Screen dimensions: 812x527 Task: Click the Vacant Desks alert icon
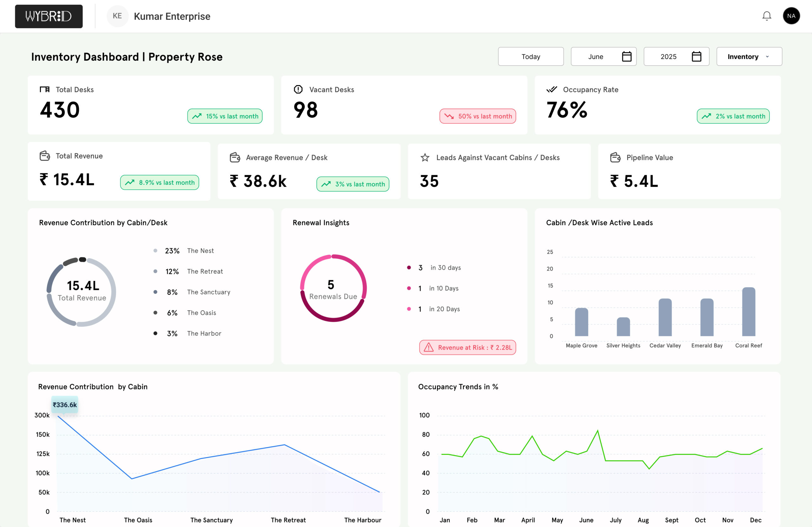pos(298,89)
